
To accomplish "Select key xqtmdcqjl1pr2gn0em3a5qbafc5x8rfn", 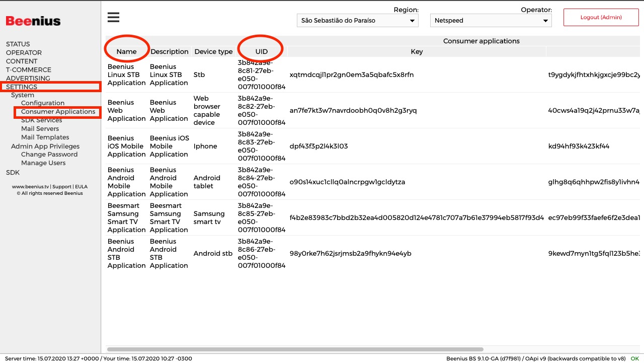I will [352, 75].
